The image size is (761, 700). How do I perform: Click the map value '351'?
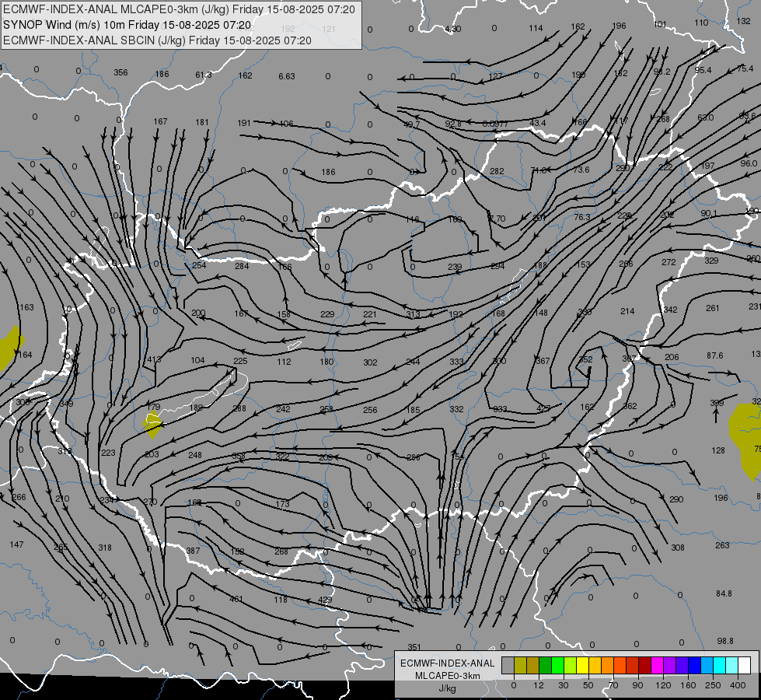point(414,647)
